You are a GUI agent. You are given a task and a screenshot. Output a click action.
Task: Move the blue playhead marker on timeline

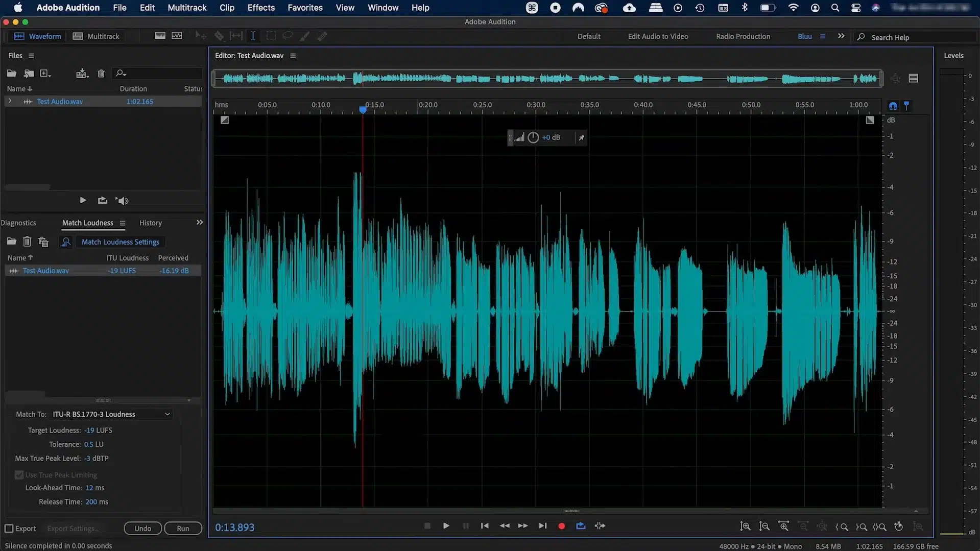[x=363, y=109]
